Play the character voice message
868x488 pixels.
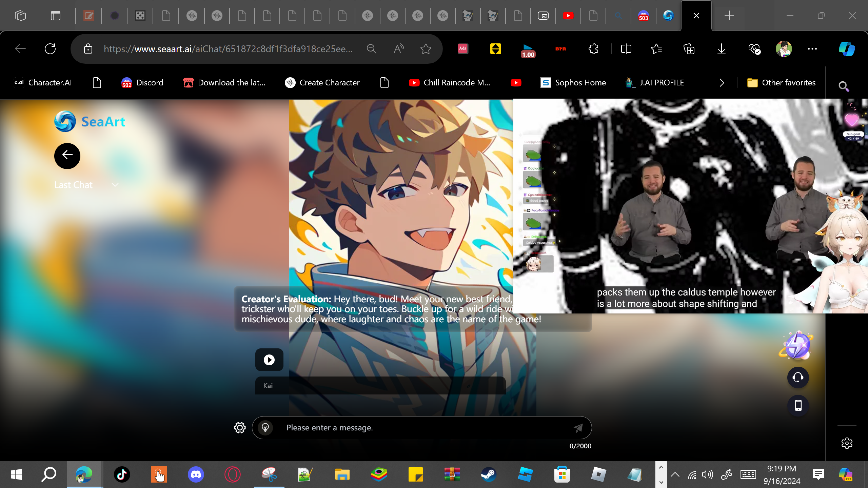(269, 360)
